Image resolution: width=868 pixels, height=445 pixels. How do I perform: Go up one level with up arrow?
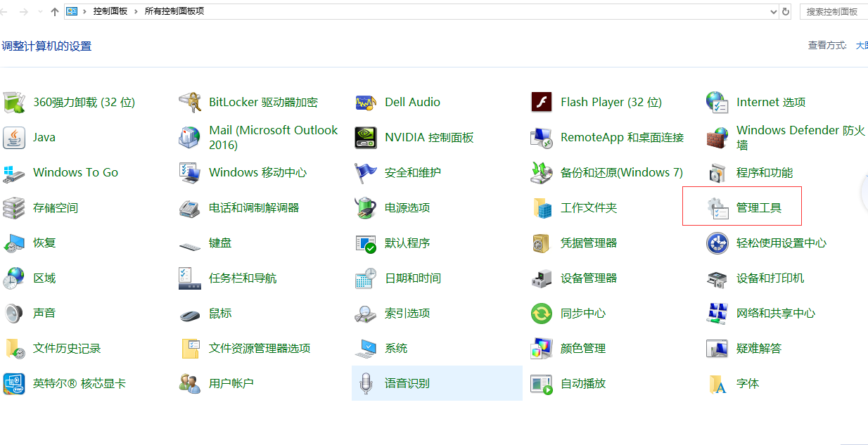point(55,11)
